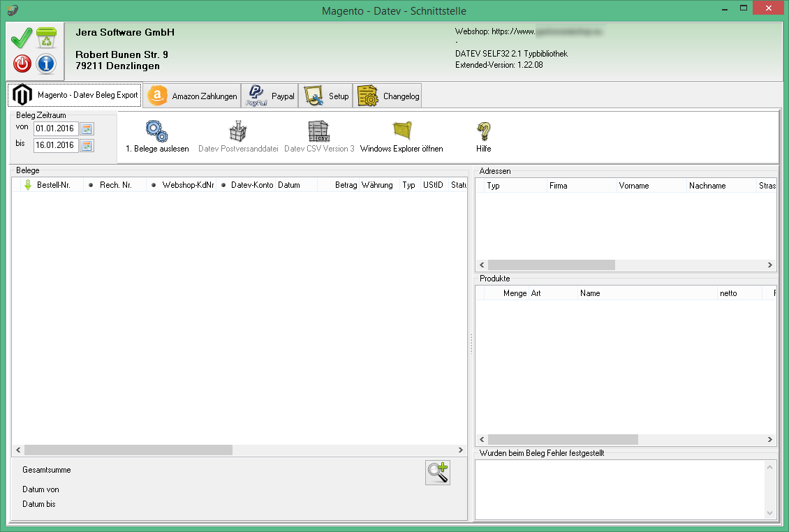Click the magnifier with plus icon
The image size is (789, 532).
pyautogui.click(x=438, y=473)
